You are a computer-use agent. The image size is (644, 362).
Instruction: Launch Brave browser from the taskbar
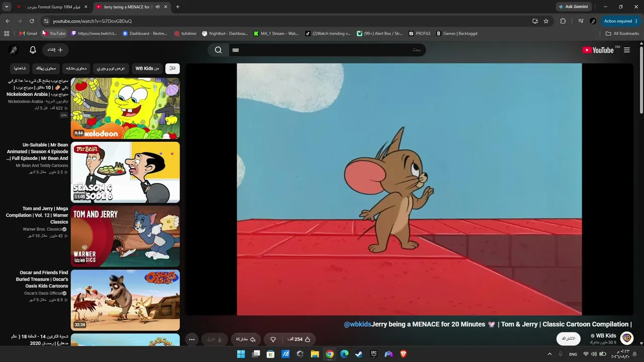coord(404,354)
